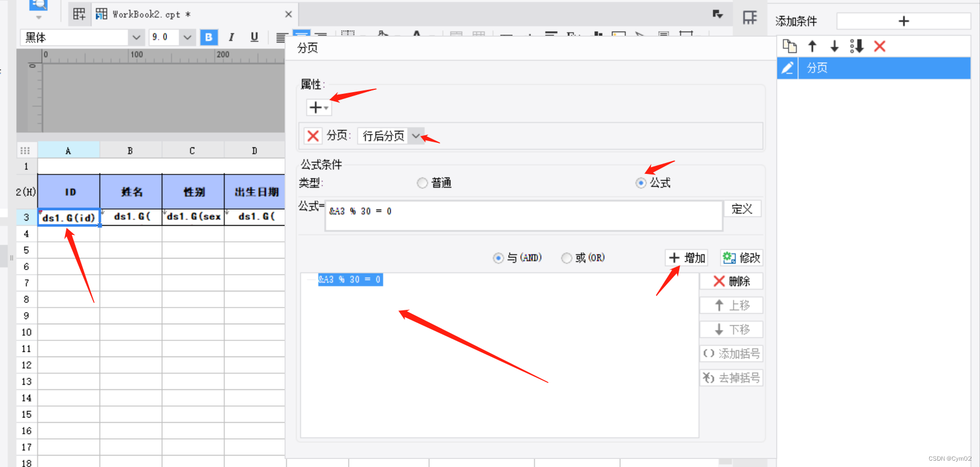Close the WorkBook2.cpt tab
Image resolution: width=980 pixels, height=467 pixels.
coord(289,14)
